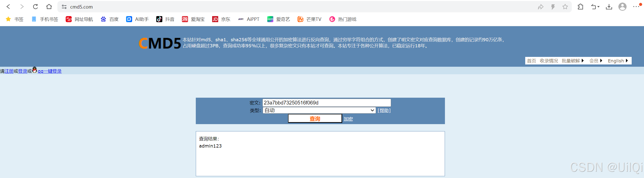The width and height of the screenshot is (644, 178).
Task: Open the user profile avatar
Action: pyautogui.click(x=622, y=7)
